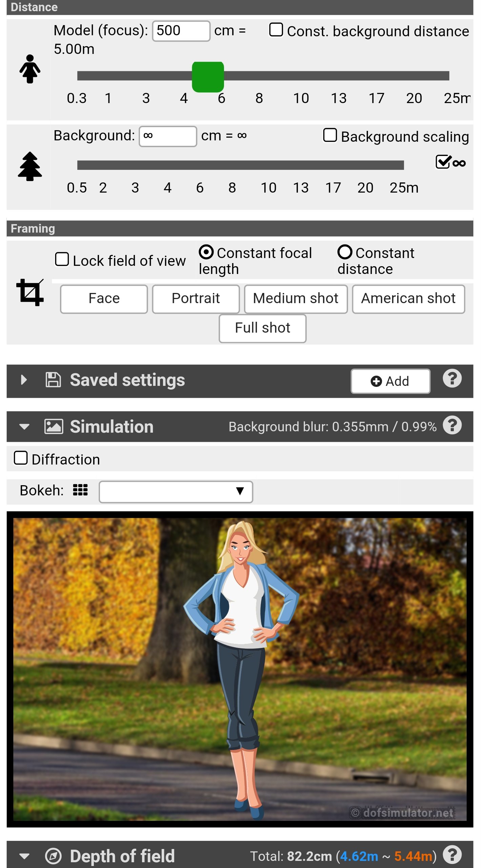Open Depth of field help icon
The image size is (488, 868).
(452, 855)
